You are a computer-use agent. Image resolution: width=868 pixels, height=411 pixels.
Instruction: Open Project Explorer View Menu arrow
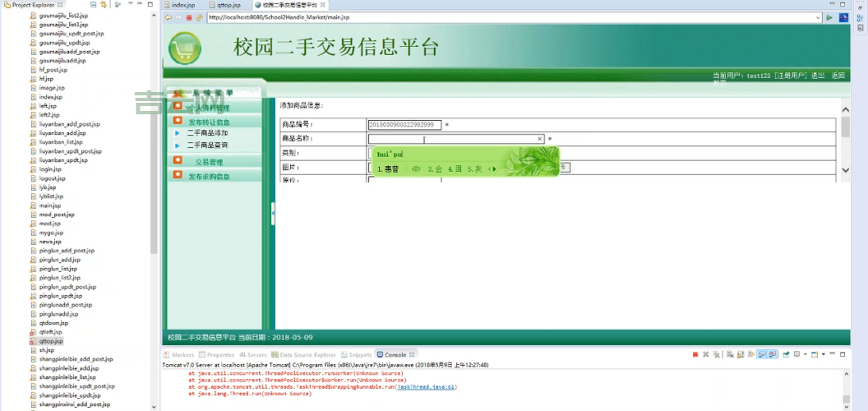131,4
